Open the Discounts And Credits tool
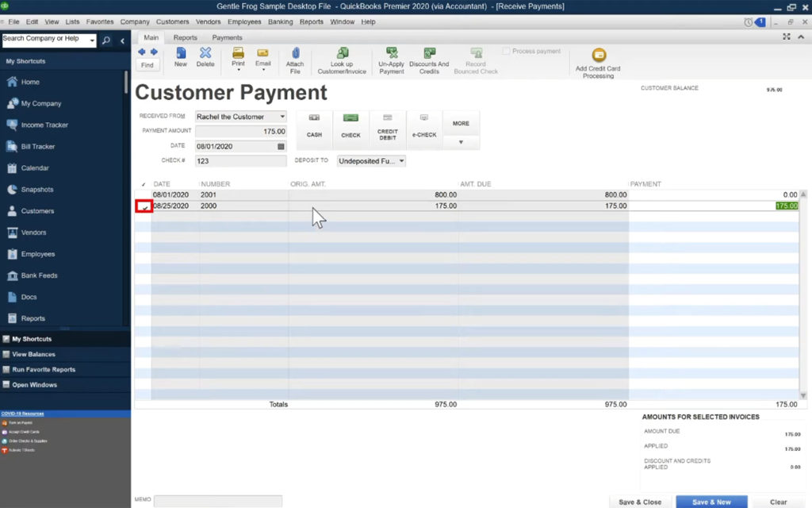Viewport: 812px width, 508px height. tap(429, 60)
